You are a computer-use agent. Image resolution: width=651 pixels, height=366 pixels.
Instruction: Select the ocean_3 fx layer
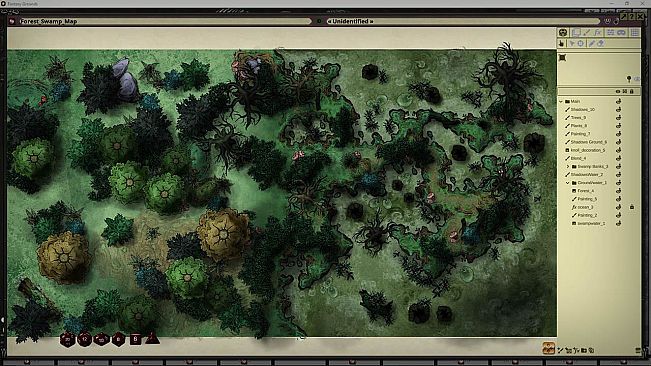(585, 207)
